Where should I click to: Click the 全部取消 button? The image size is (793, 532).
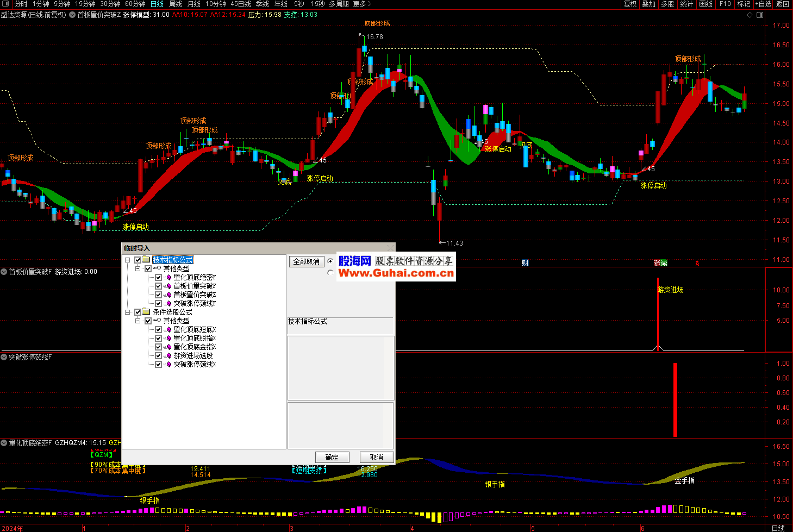click(307, 262)
